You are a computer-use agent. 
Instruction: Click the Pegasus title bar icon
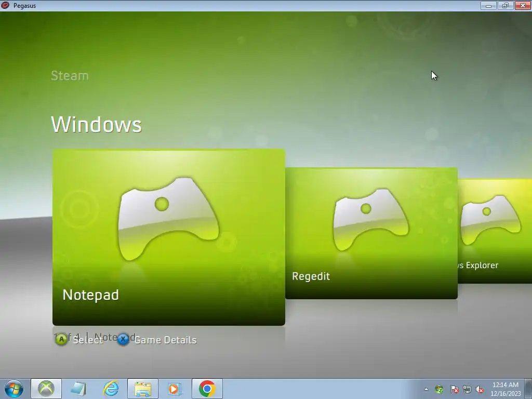[5, 5]
